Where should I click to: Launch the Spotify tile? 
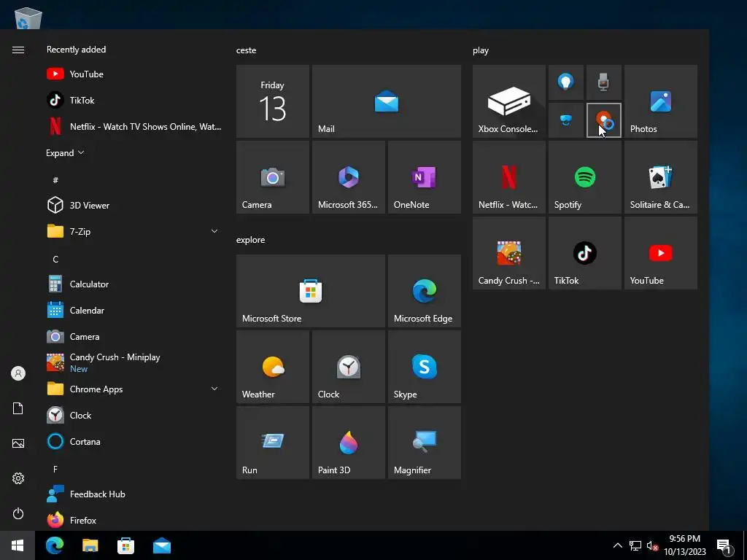tap(585, 177)
